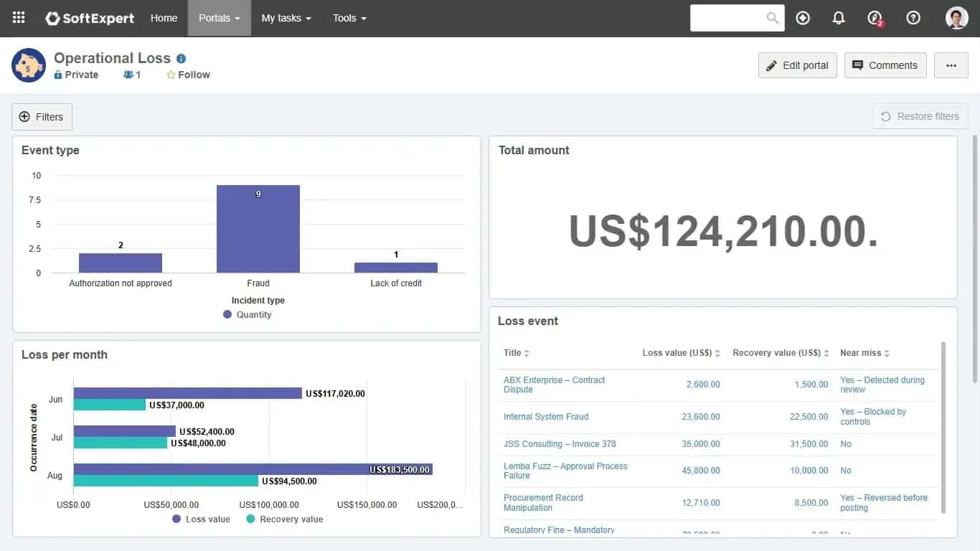
Task: Click the main page vertical scrollbar
Action: point(974,258)
